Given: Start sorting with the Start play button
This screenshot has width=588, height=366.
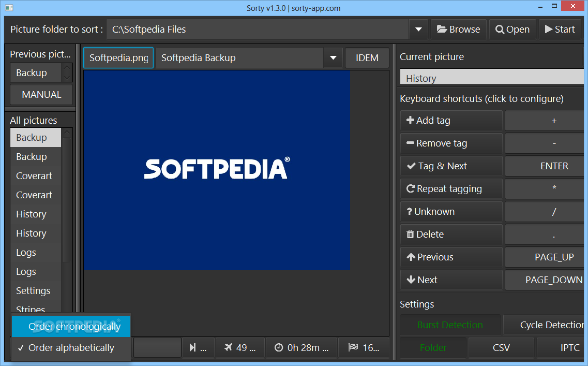Looking at the screenshot, I should tap(560, 30).
